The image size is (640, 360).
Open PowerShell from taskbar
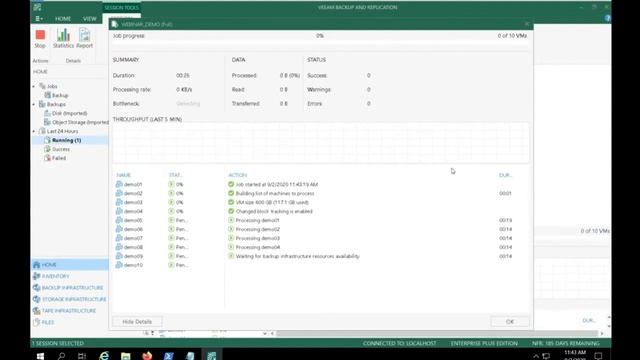click(x=169, y=356)
